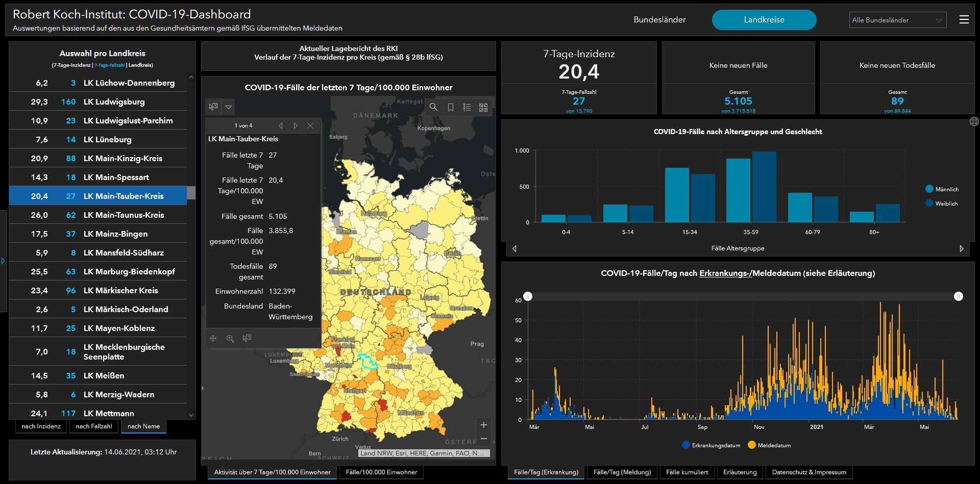Switch to Fälle kumuliert tab
This screenshot has width=980, height=484.
(687, 472)
